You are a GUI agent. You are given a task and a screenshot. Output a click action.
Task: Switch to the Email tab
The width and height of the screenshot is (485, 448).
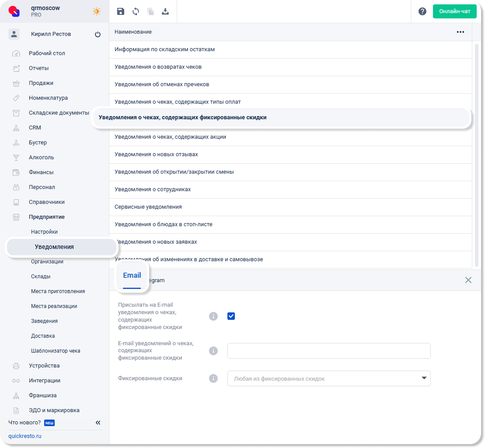[132, 276]
